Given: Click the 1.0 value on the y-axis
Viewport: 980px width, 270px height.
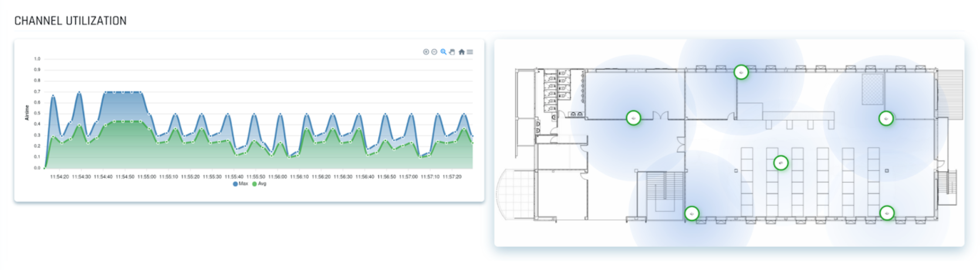Looking at the screenshot, I should (37, 59).
